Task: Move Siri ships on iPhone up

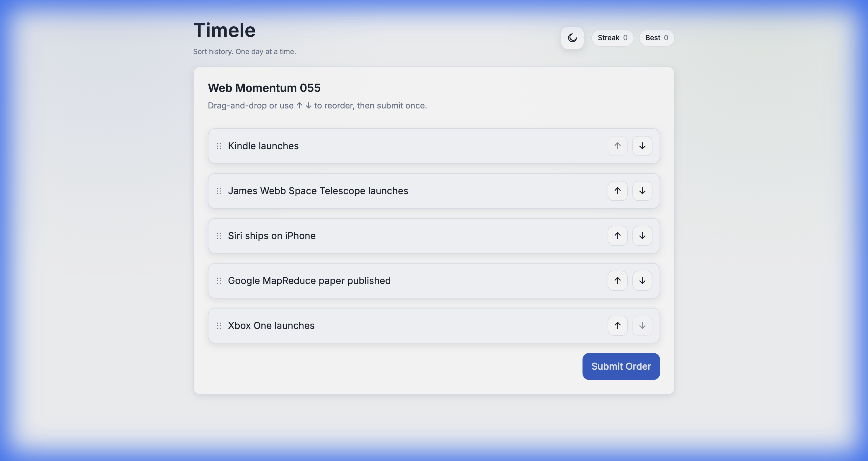Action: [617, 236]
